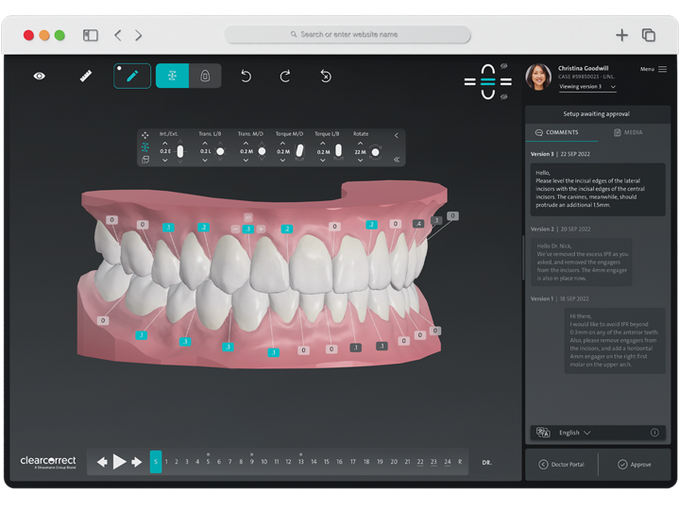Increase Torque L/B value with up chevron
680x510 pixels.
[x=322, y=143]
